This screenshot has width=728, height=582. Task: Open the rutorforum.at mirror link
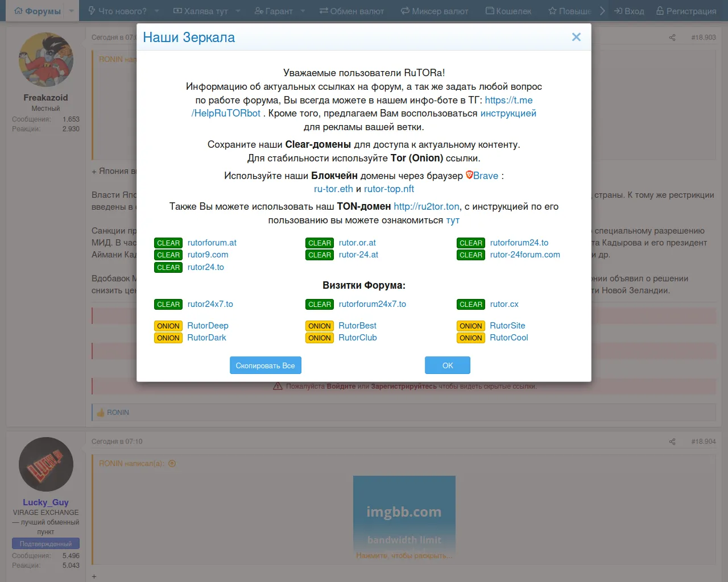pyautogui.click(x=212, y=243)
